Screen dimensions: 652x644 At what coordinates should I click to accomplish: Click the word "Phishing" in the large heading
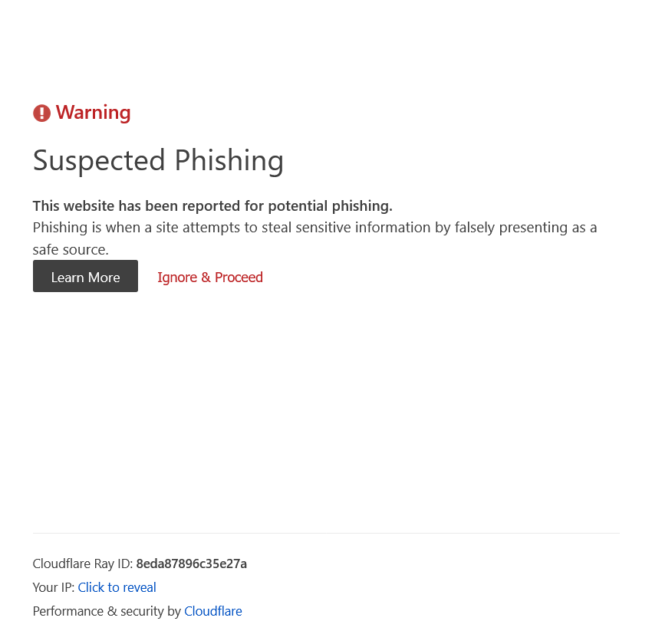229,160
